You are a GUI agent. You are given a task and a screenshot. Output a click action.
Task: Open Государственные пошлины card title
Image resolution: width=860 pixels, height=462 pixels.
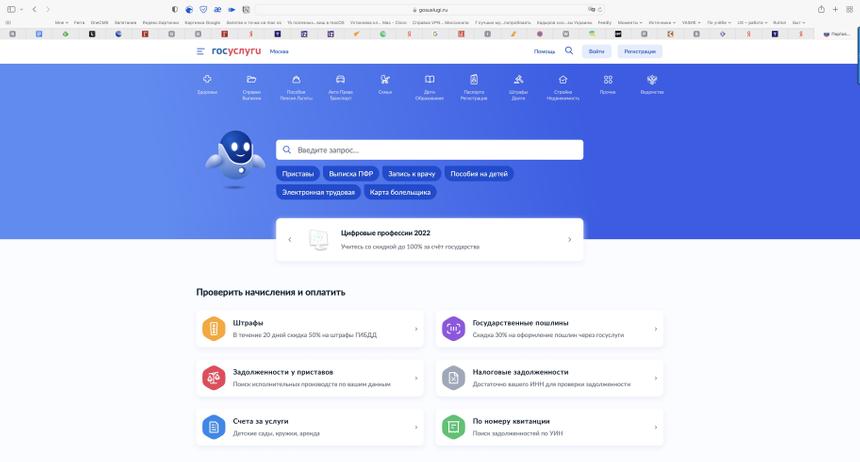[520, 323]
